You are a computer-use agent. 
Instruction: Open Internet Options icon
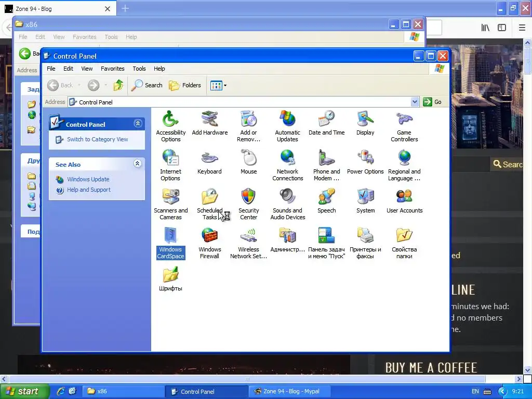(x=170, y=165)
